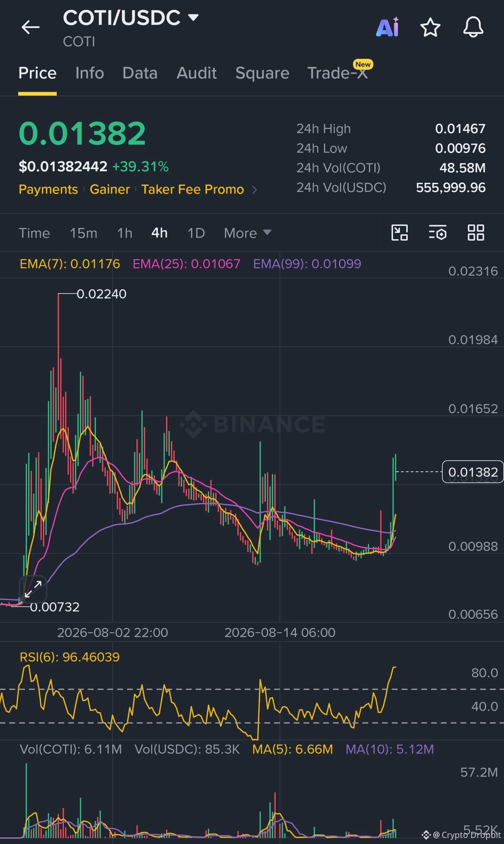This screenshot has height=844, width=504.
Task: Tap the 57.2M volume axis label
Action: point(479,772)
